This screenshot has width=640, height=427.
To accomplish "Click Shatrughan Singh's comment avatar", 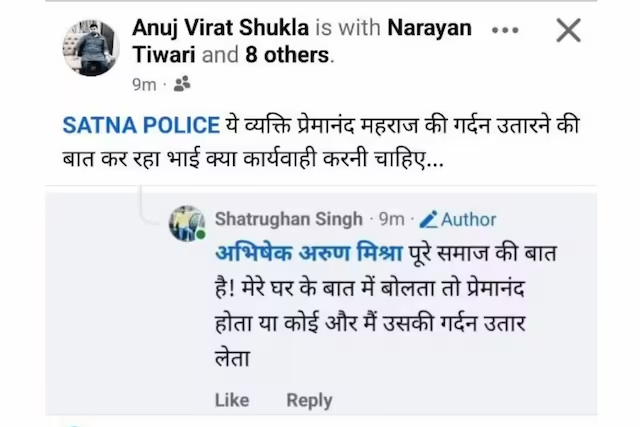I will [187, 223].
